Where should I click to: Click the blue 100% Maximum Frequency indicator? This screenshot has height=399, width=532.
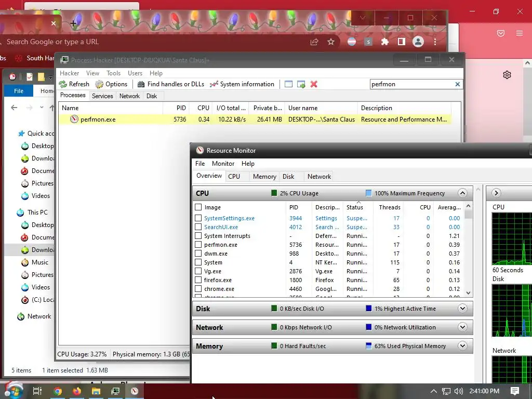click(x=368, y=193)
